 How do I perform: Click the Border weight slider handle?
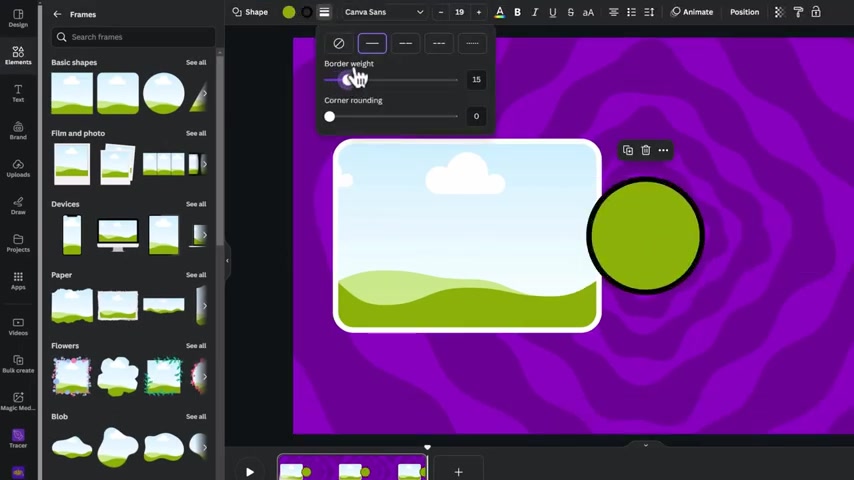tap(347, 80)
